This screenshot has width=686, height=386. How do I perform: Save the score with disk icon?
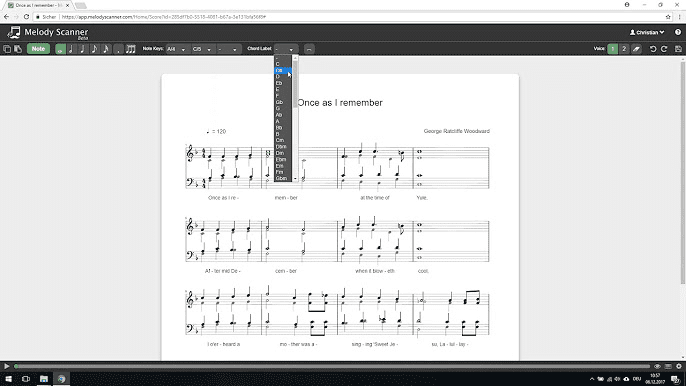pyautogui.click(x=678, y=49)
